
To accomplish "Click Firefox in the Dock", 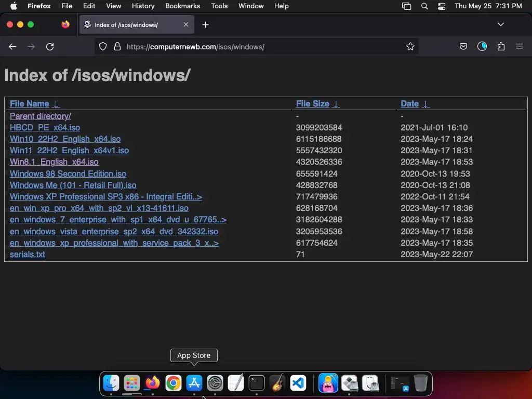I will click(153, 383).
